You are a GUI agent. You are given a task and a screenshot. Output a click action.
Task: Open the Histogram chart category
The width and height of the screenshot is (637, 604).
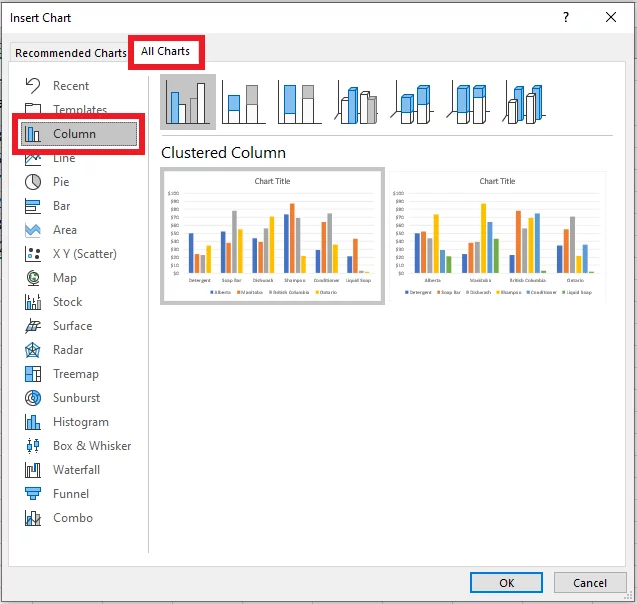pos(80,422)
